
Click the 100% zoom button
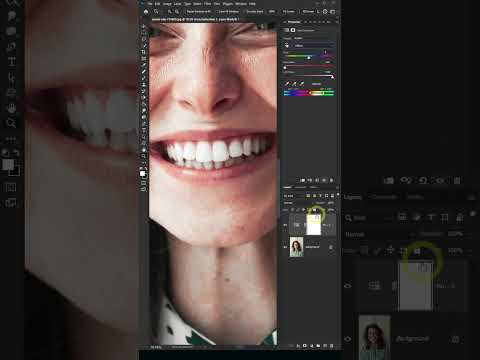pos(272,11)
